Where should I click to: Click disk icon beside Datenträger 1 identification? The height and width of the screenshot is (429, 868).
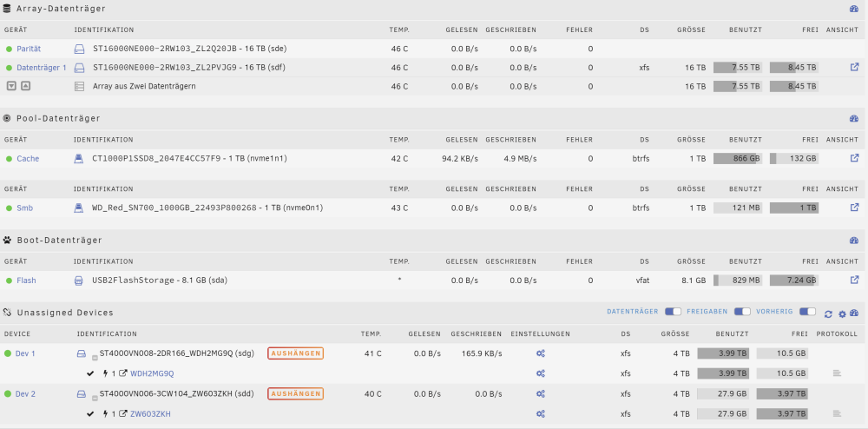pyautogui.click(x=79, y=68)
